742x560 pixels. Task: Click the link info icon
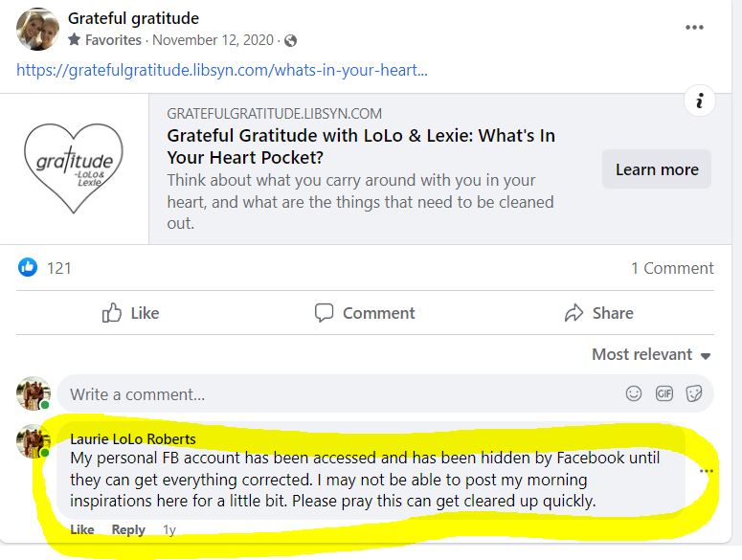(701, 101)
